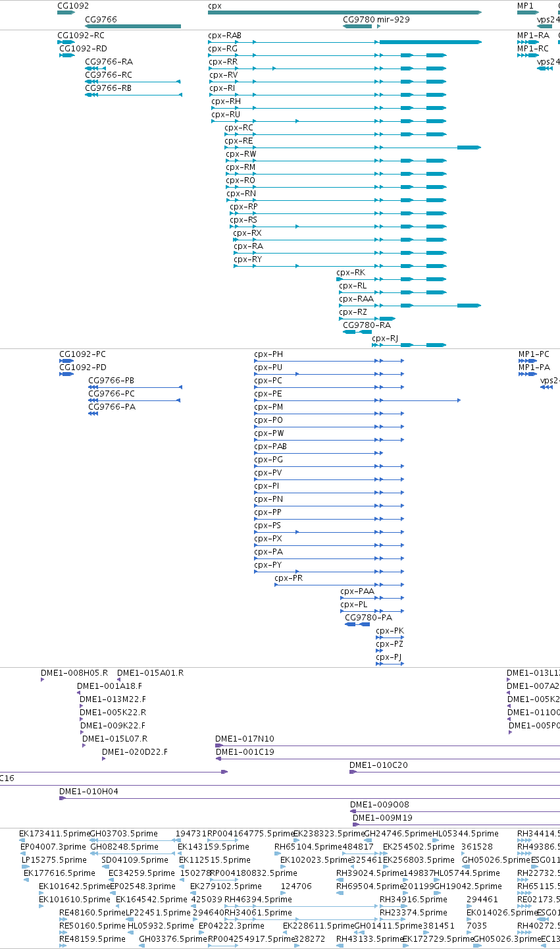Select the cpx-RW transcript

click(x=241, y=154)
